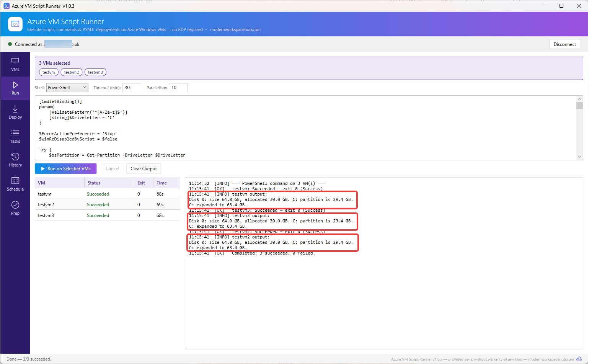Viewport: 589px width, 364px height.
Task: Expand the Shell PowerShell dropdown
Action: coord(67,88)
